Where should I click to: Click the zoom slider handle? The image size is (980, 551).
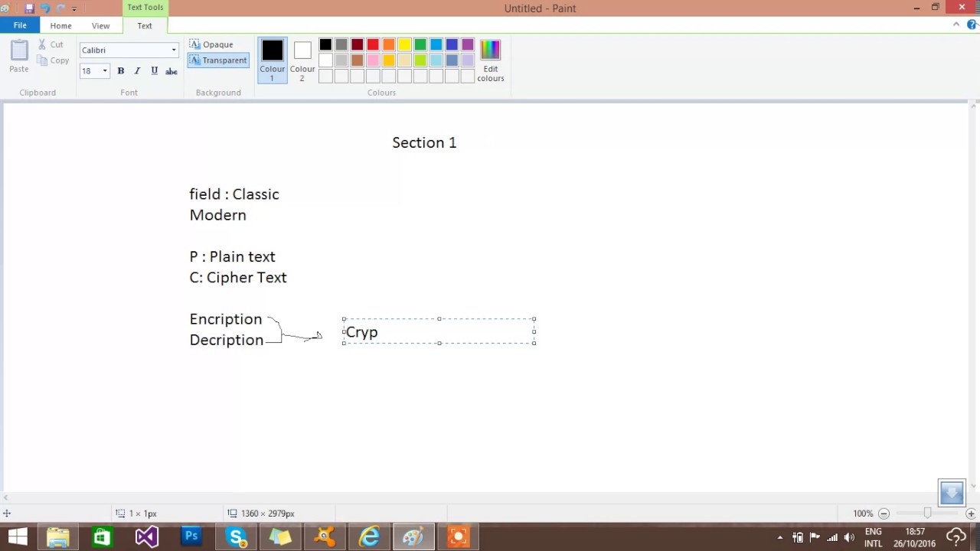click(927, 514)
